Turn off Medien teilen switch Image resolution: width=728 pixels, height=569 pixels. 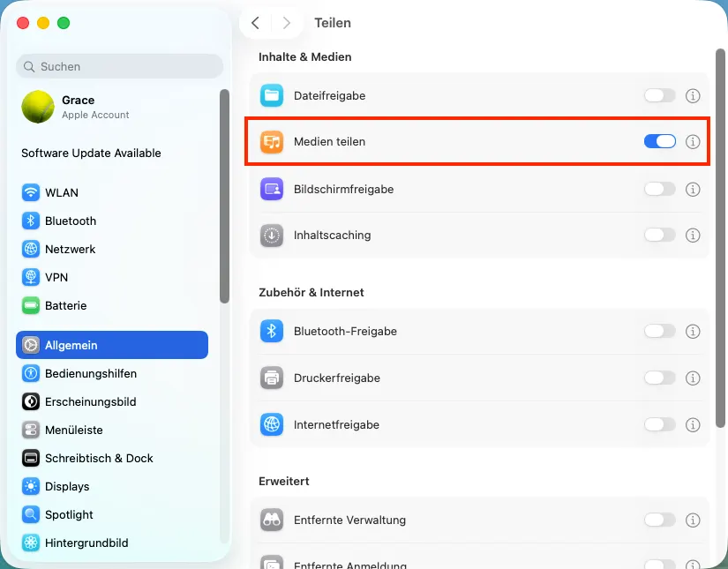660,141
